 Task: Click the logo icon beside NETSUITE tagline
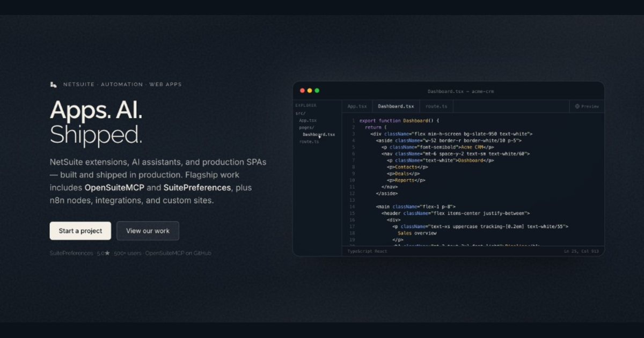[53, 84]
